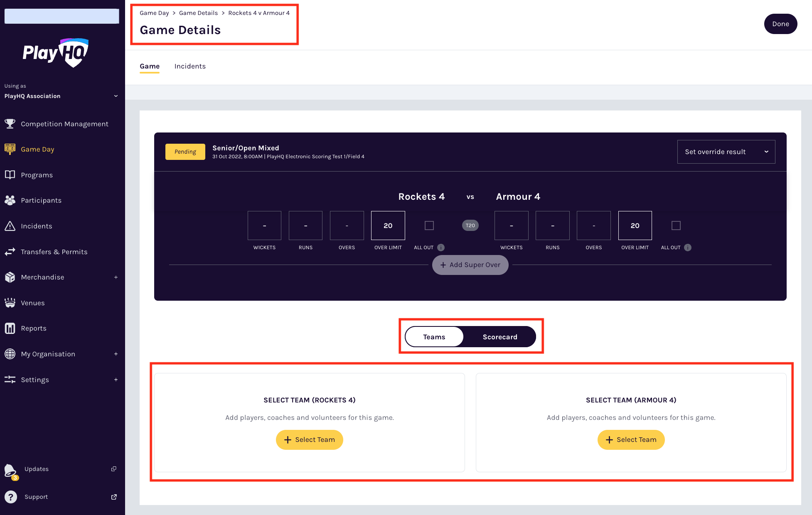This screenshot has width=812, height=515.
Task: Switch toggle to Scorecard view
Action: [500, 337]
